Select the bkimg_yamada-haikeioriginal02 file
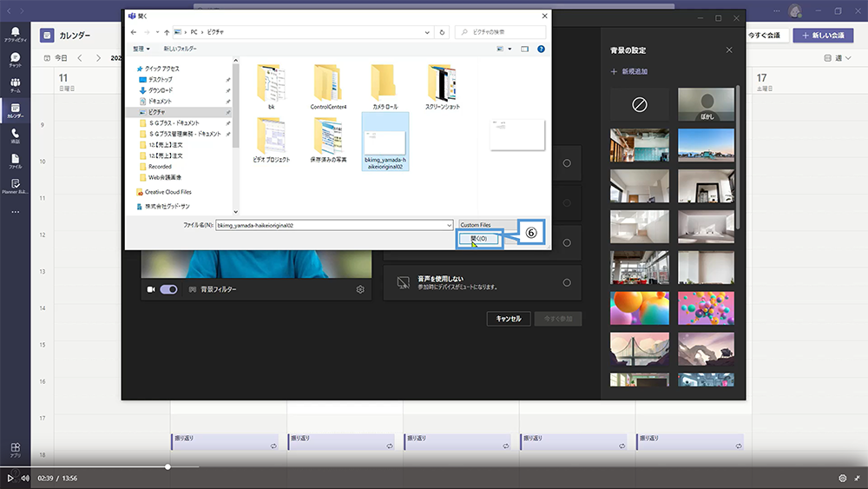This screenshot has width=868, height=489. pos(385,142)
